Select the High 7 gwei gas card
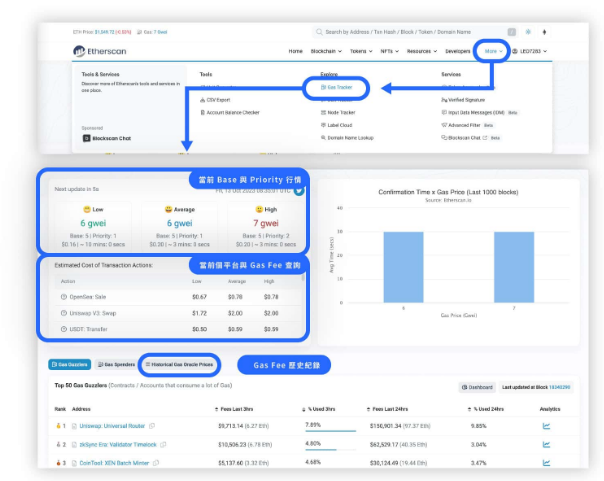The width and height of the screenshot is (604, 481). 266,226
